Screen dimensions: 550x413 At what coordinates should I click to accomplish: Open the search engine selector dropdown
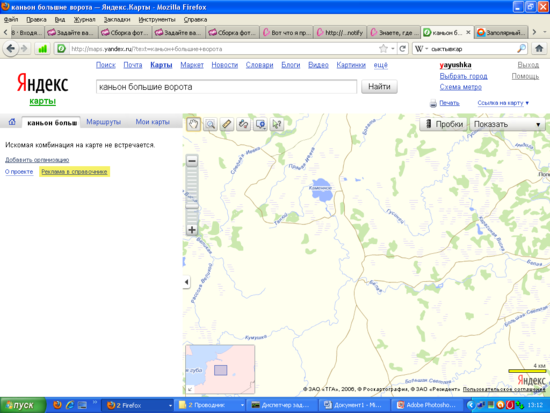(x=422, y=49)
